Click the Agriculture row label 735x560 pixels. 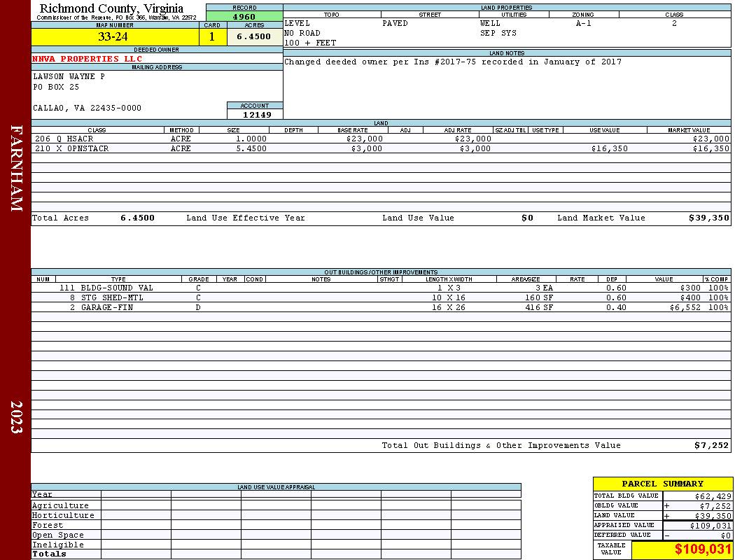60,505
